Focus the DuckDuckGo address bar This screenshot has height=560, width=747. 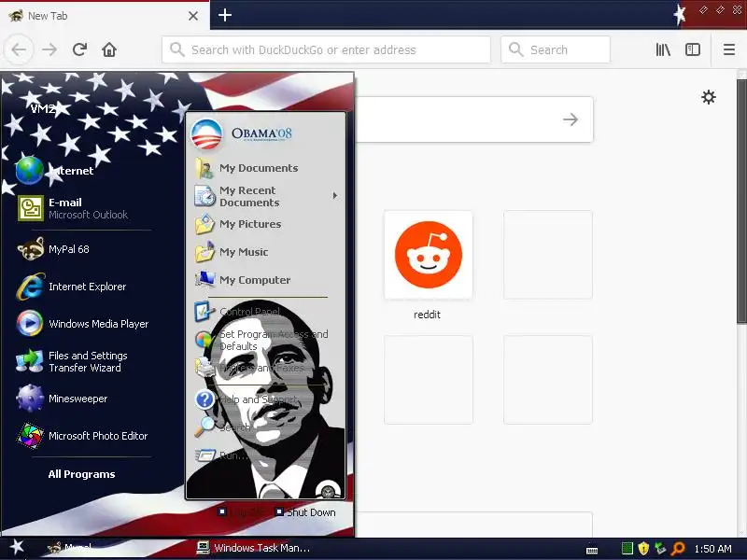click(x=326, y=49)
